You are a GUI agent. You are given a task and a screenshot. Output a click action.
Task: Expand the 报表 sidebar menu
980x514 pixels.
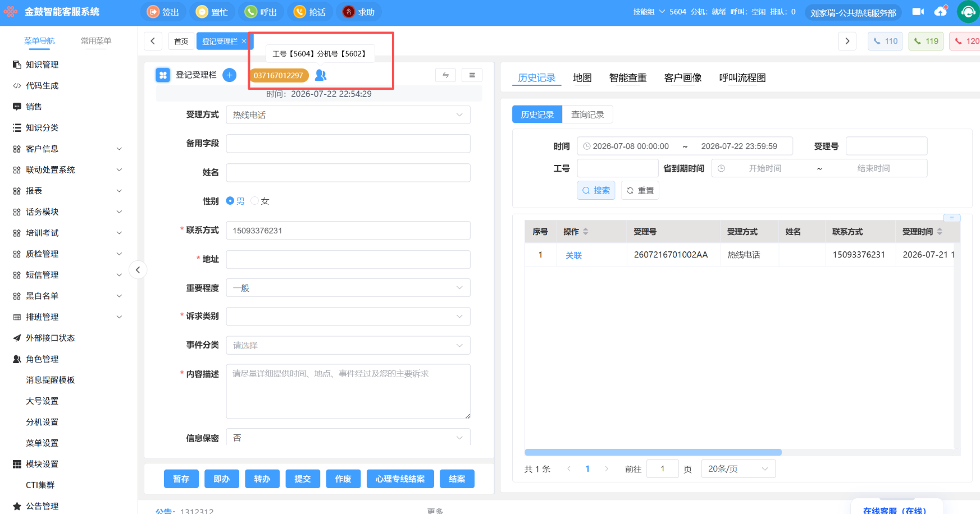(67, 191)
